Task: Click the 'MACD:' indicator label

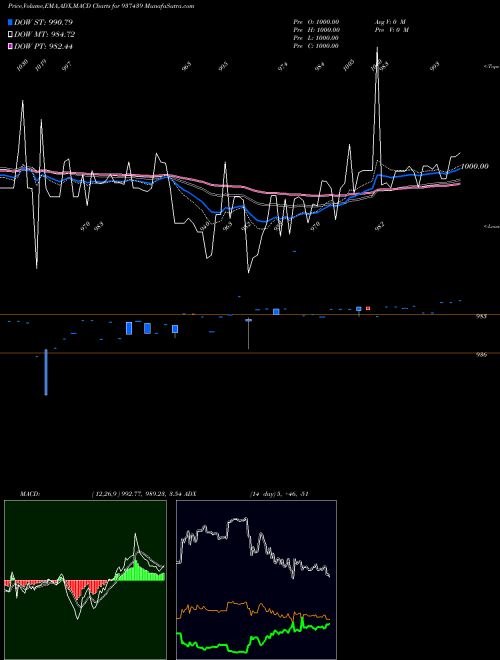Action: (30, 494)
